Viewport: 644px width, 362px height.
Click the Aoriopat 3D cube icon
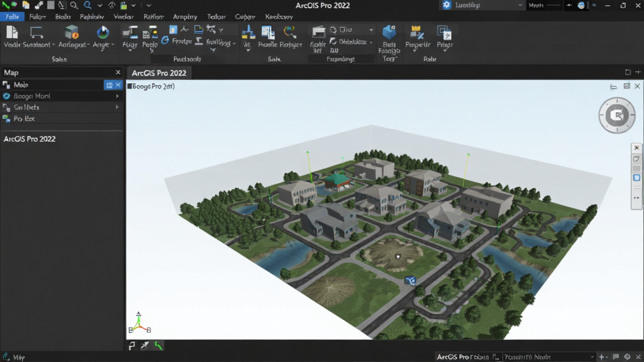pyautogui.click(x=72, y=32)
